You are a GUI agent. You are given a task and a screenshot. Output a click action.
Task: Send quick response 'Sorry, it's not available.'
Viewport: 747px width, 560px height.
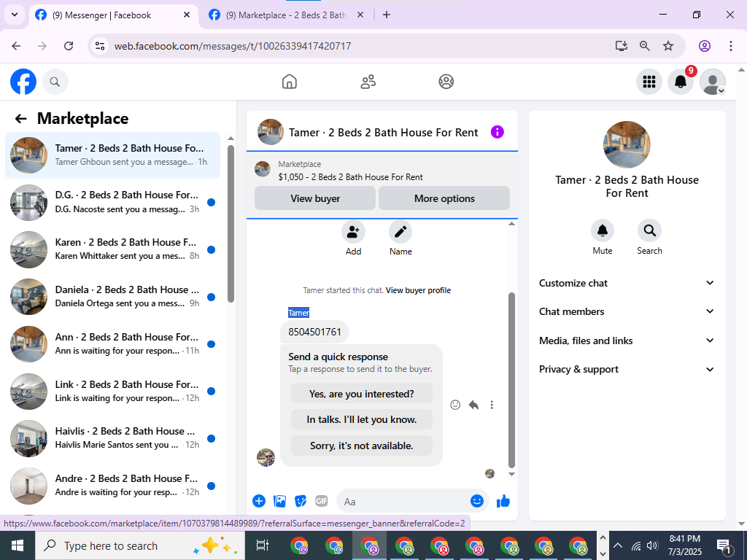point(362,446)
